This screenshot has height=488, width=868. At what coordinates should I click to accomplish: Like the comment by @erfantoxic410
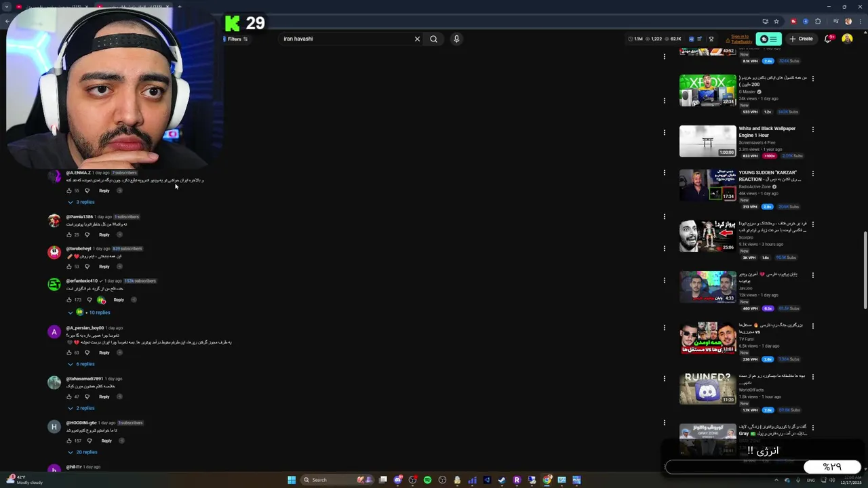(x=68, y=300)
